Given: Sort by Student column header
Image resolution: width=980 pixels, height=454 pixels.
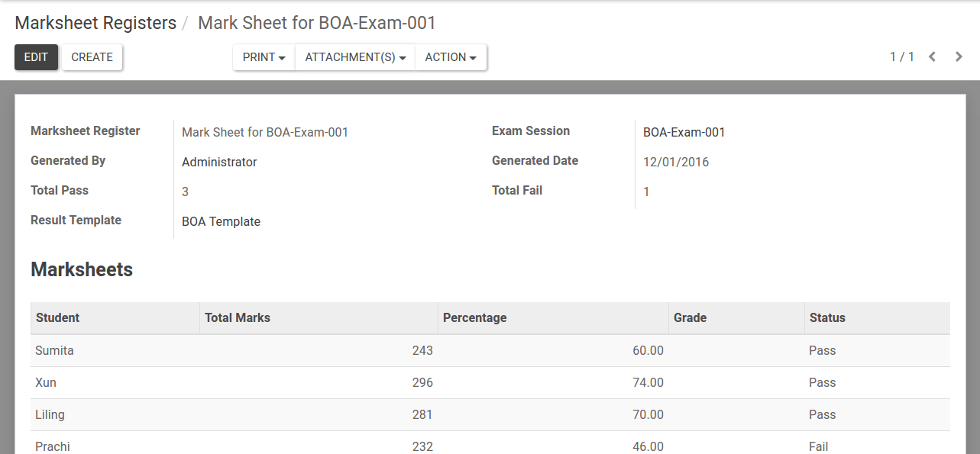Looking at the screenshot, I should 57,317.
